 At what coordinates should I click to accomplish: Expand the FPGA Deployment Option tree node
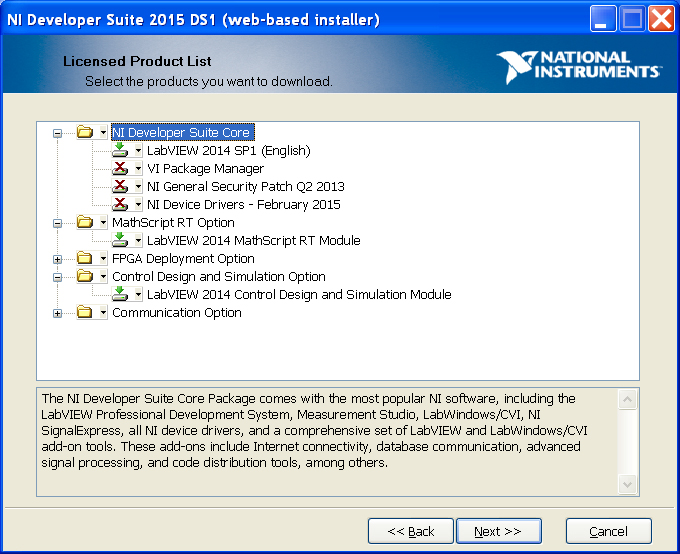point(57,259)
